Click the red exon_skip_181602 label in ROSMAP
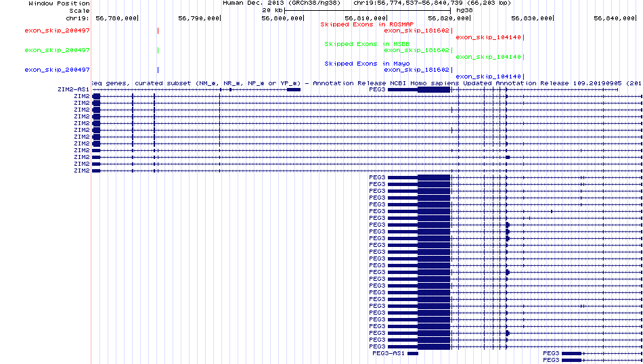The width and height of the screenshot is (643, 364). [416, 30]
